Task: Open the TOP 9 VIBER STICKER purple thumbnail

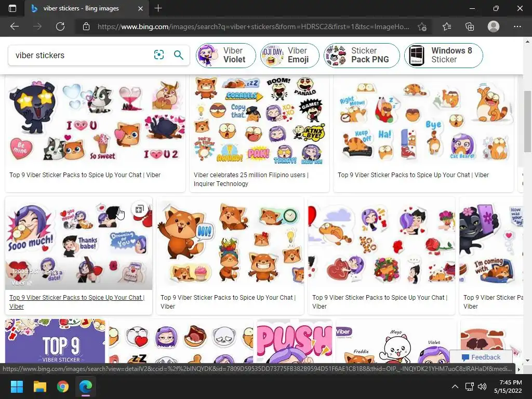Action: tap(55, 341)
